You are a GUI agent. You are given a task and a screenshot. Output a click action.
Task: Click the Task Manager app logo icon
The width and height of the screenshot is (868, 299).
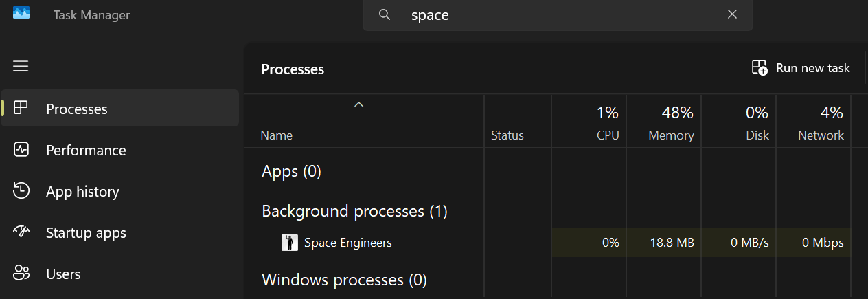pyautogui.click(x=21, y=14)
